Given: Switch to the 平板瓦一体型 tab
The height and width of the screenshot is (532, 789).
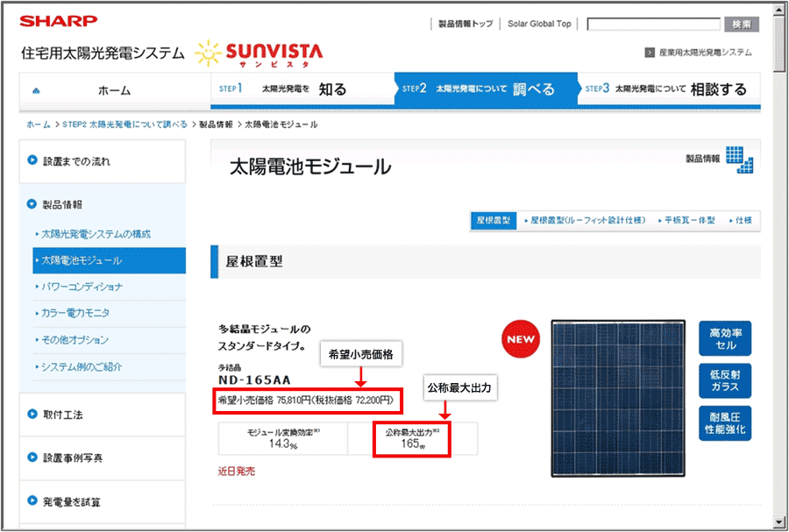Looking at the screenshot, I should point(688,221).
